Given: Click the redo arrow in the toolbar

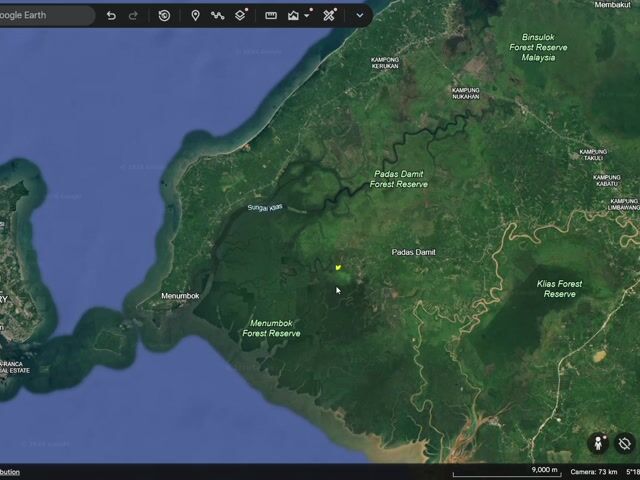Looking at the screenshot, I should (133, 16).
